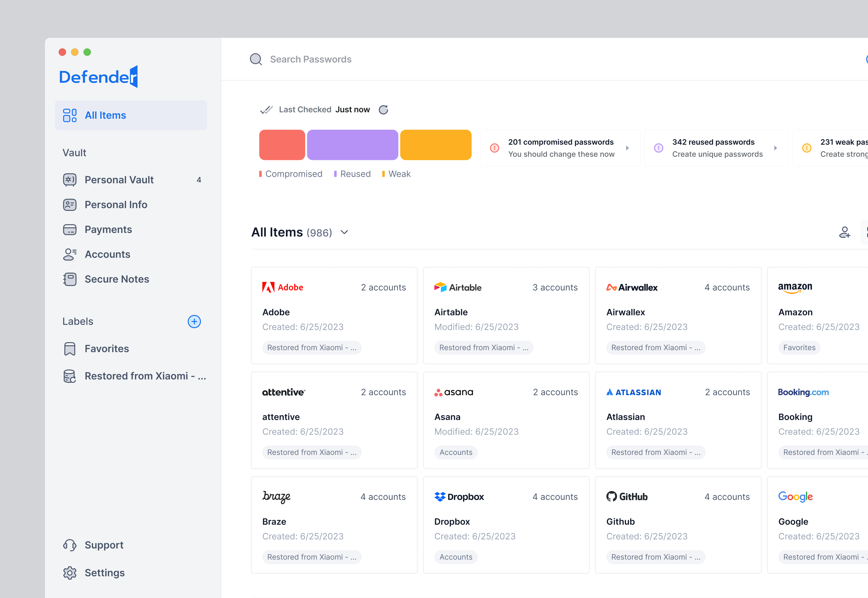Open the Support section
This screenshot has width=868, height=598.
pos(104,545)
